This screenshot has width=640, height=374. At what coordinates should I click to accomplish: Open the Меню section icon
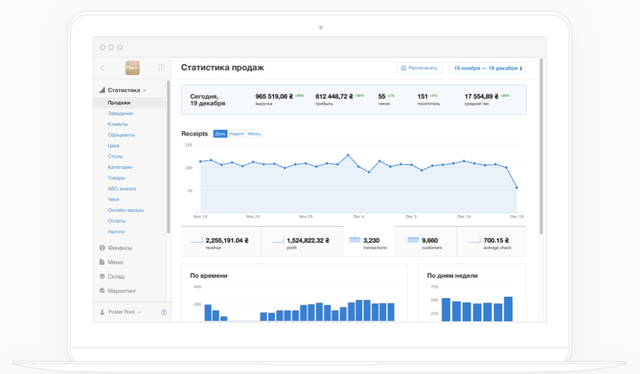pyautogui.click(x=102, y=262)
